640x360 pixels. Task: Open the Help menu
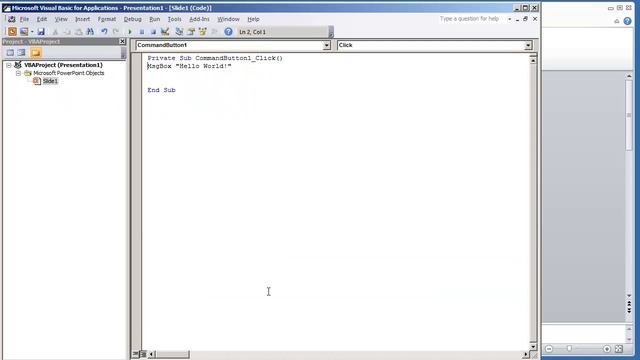click(x=253, y=19)
